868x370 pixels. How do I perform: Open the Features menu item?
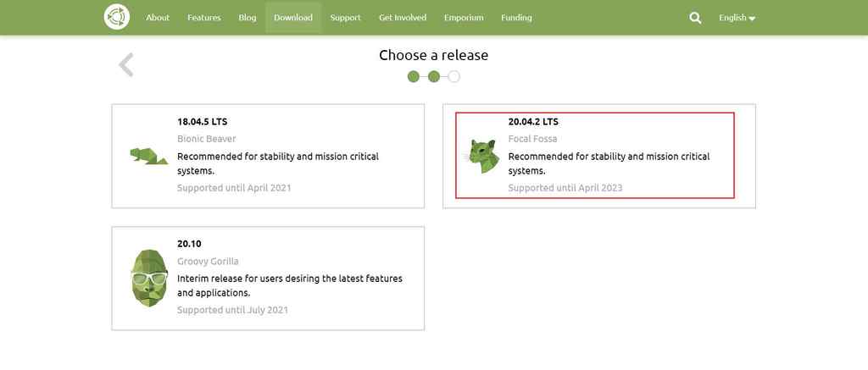pyautogui.click(x=204, y=18)
